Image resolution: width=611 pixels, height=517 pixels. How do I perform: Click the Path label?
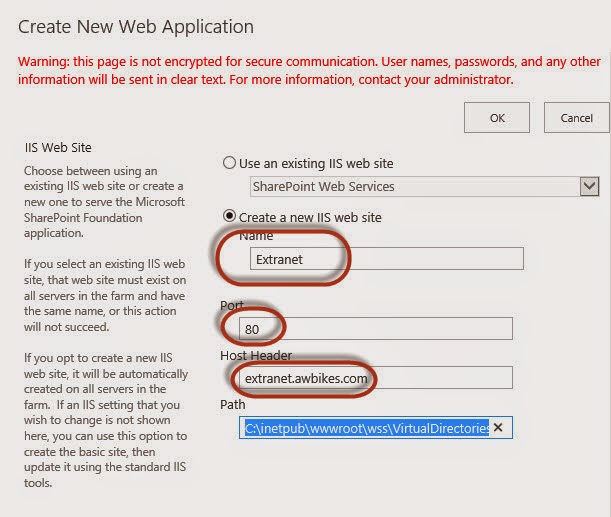click(233, 404)
